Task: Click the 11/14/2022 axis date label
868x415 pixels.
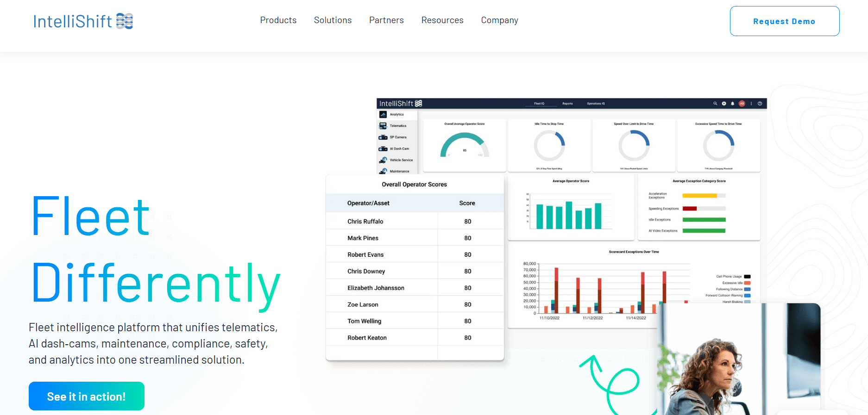Action: pos(636,318)
